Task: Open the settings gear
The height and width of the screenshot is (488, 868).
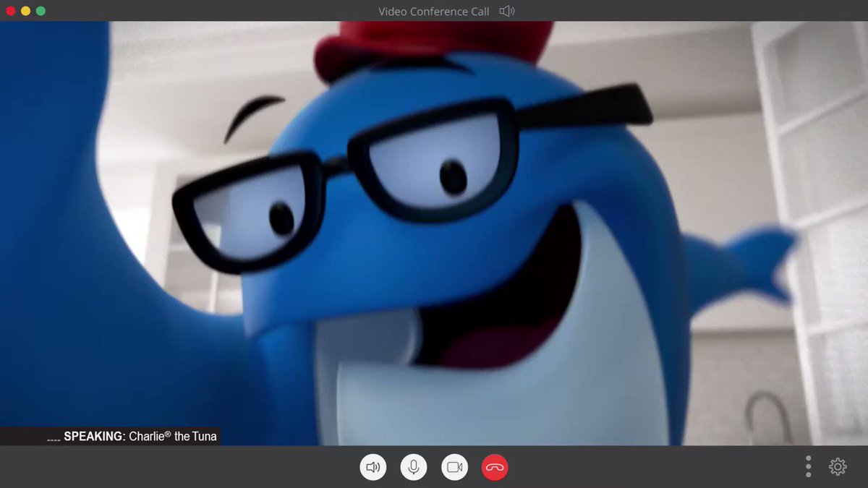Action: click(838, 467)
